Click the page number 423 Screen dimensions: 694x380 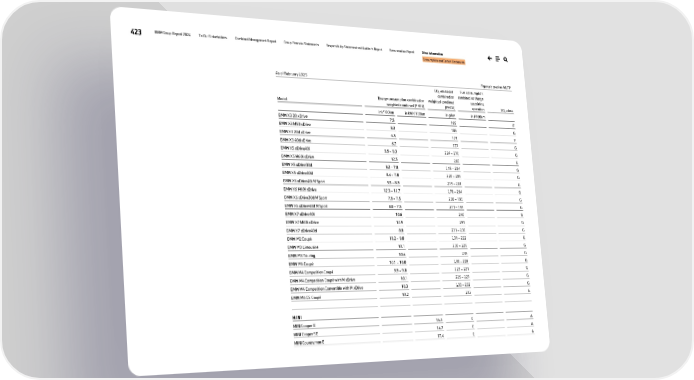tap(136, 32)
